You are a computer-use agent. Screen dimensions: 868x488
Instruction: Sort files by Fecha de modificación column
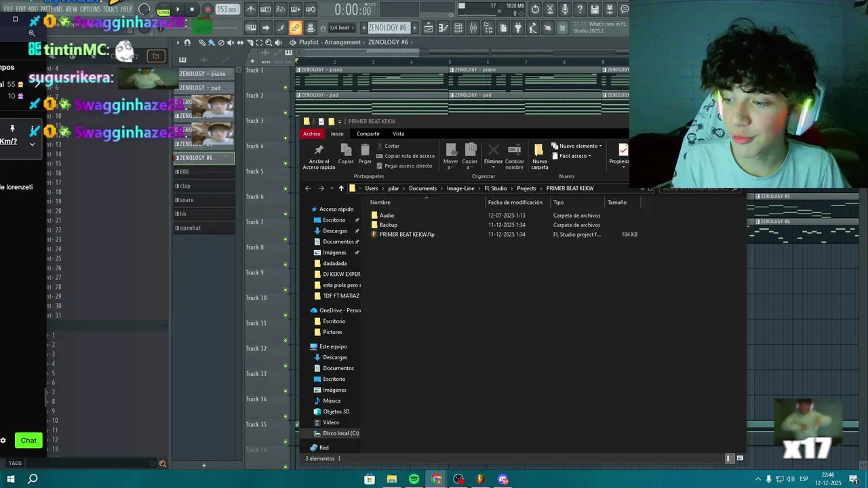coord(515,202)
